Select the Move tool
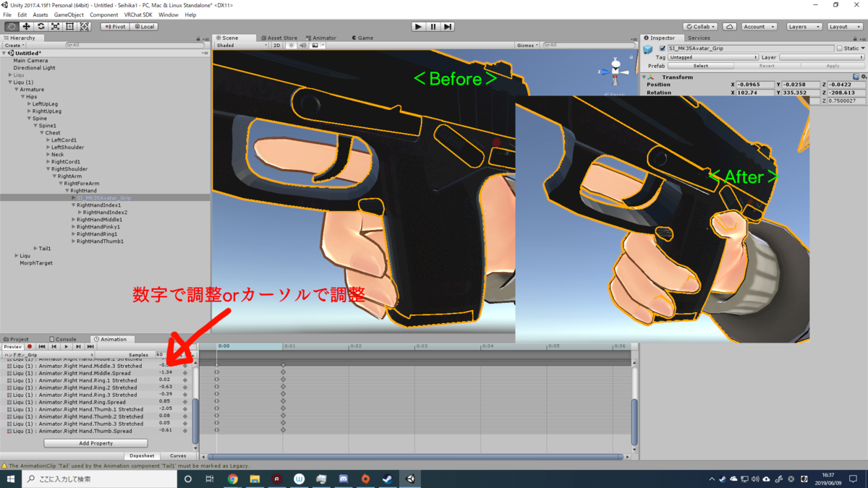 click(26, 27)
